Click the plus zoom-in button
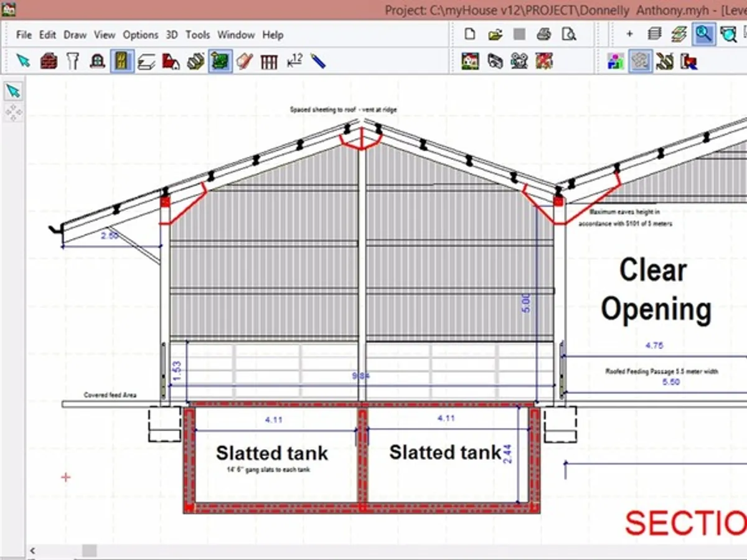The height and width of the screenshot is (560, 747). tap(629, 35)
